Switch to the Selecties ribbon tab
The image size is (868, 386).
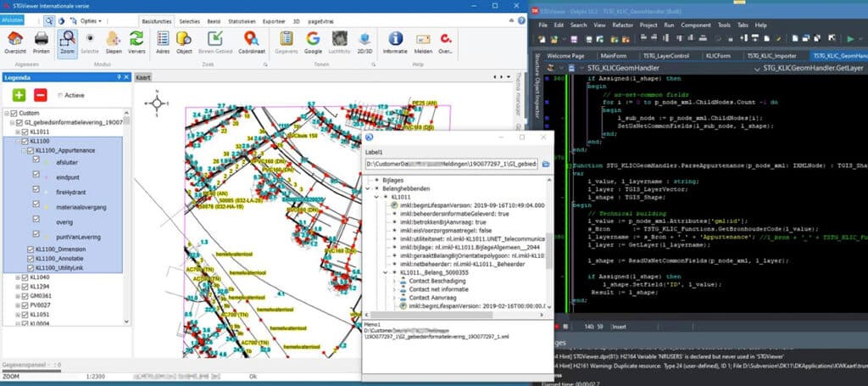[x=190, y=21]
